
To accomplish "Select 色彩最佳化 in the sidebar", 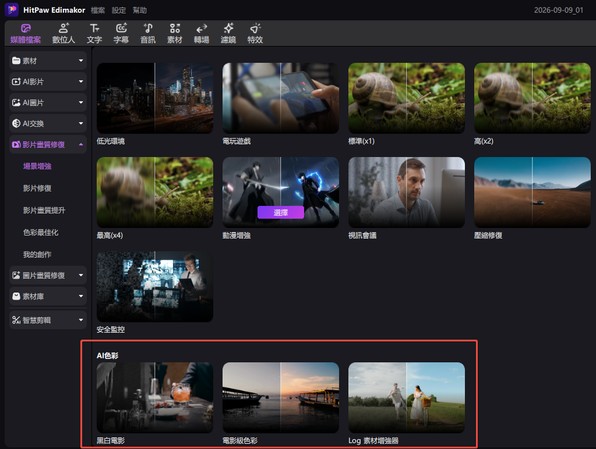I will (x=41, y=232).
